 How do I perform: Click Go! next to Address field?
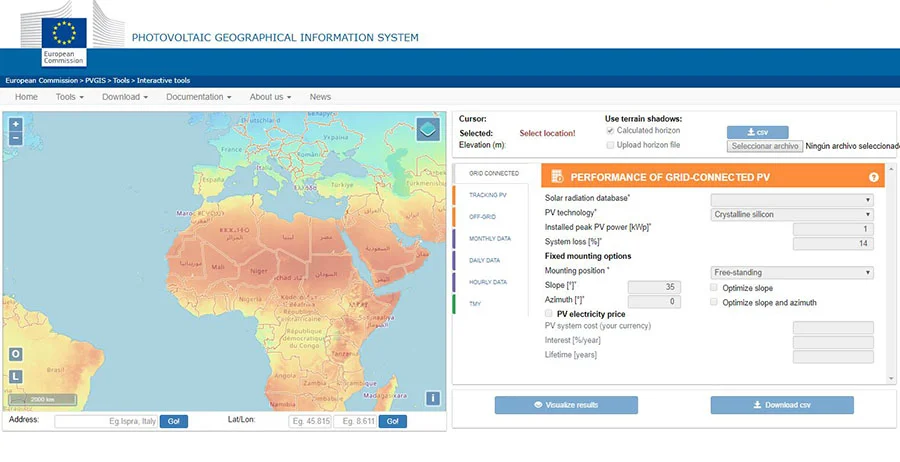coord(173,422)
